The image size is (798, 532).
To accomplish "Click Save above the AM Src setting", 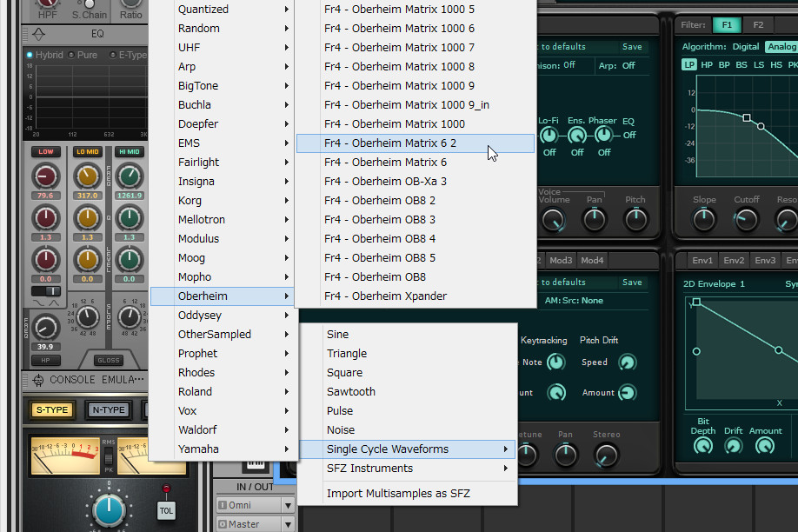I will (x=632, y=283).
